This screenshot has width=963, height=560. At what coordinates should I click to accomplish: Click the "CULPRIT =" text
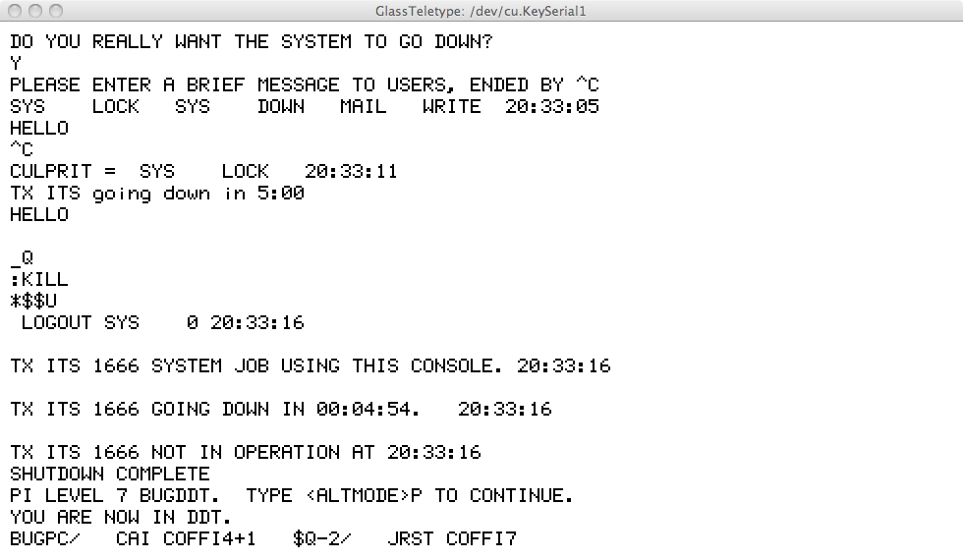pyautogui.click(x=62, y=172)
